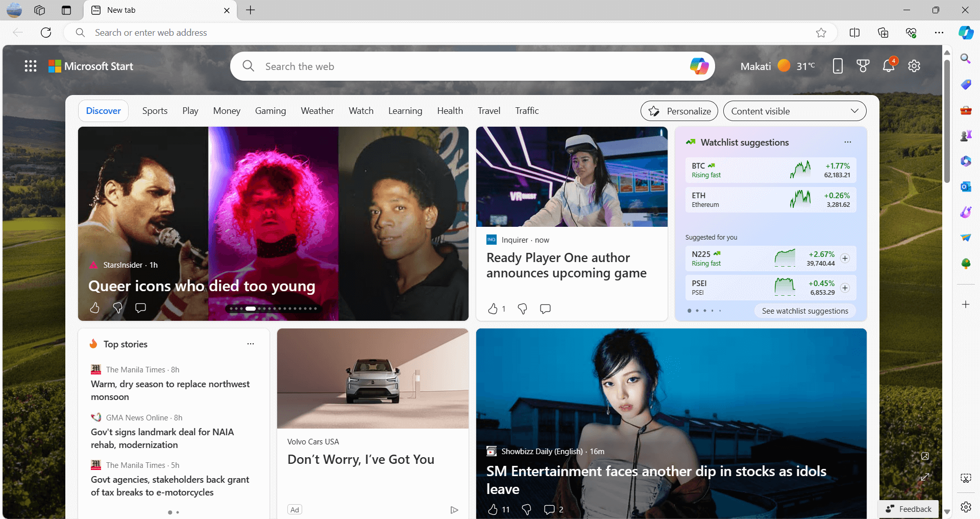Viewport: 980px width, 519px height.
Task: Switch to the Gaming feed tab
Action: click(x=271, y=110)
